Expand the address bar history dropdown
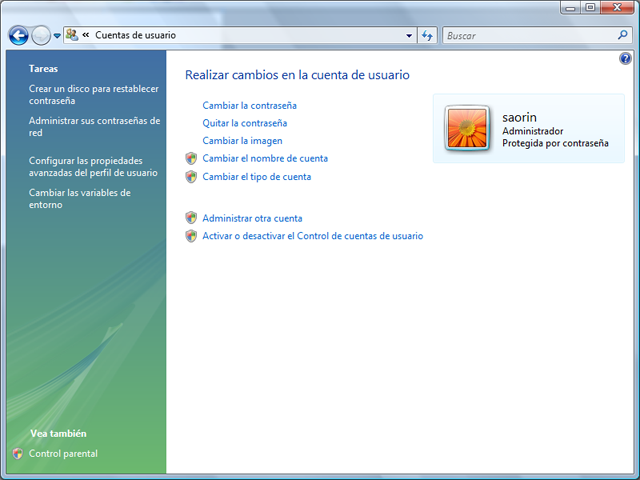640x480 pixels. coord(409,35)
